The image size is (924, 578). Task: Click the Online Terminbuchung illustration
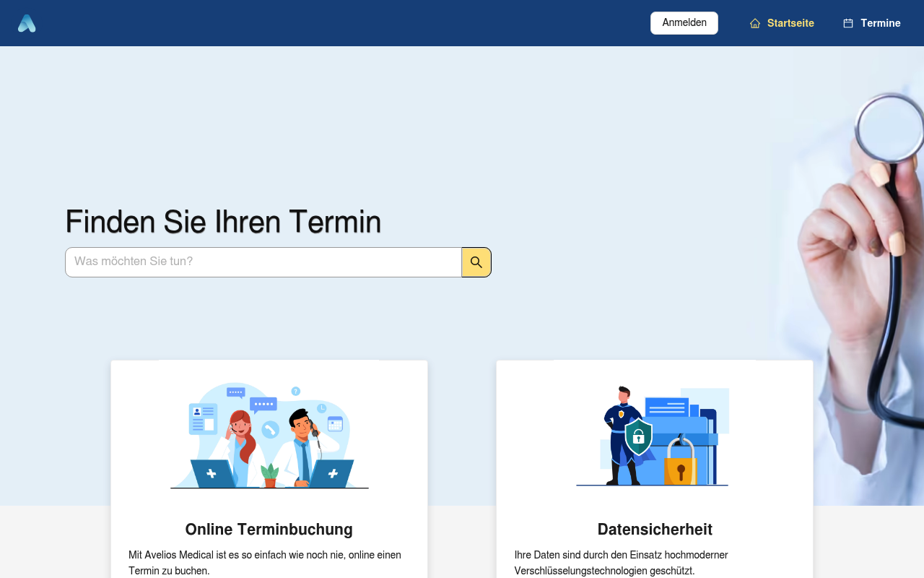269,436
